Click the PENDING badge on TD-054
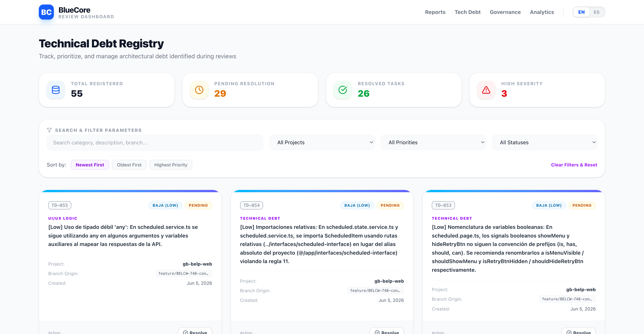This screenshot has height=334, width=644. point(390,205)
